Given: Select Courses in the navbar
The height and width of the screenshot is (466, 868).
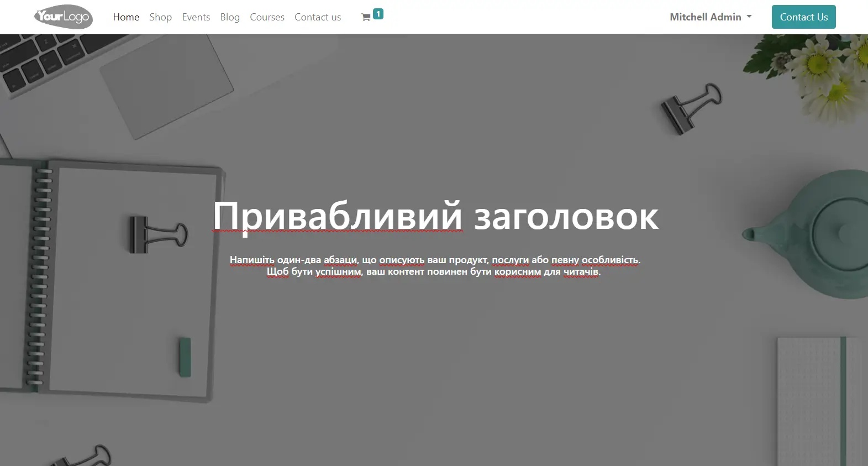Looking at the screenshot, I should 267,17.
